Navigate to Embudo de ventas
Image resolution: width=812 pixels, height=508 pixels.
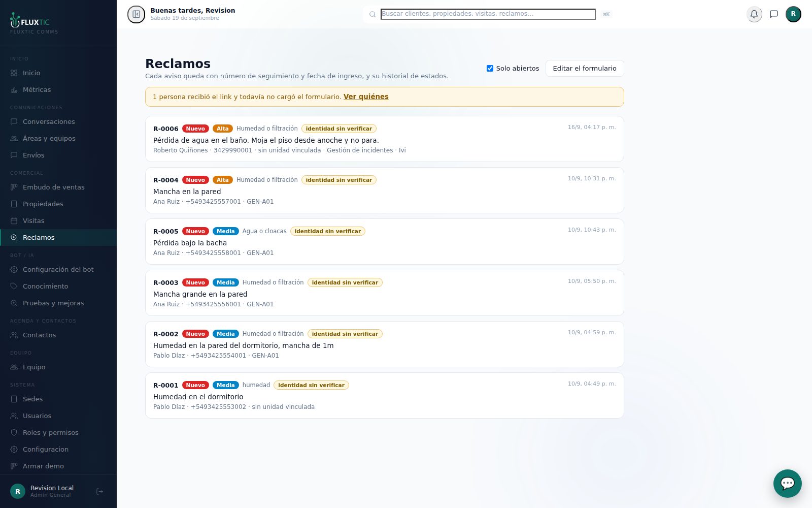point(58,187)
